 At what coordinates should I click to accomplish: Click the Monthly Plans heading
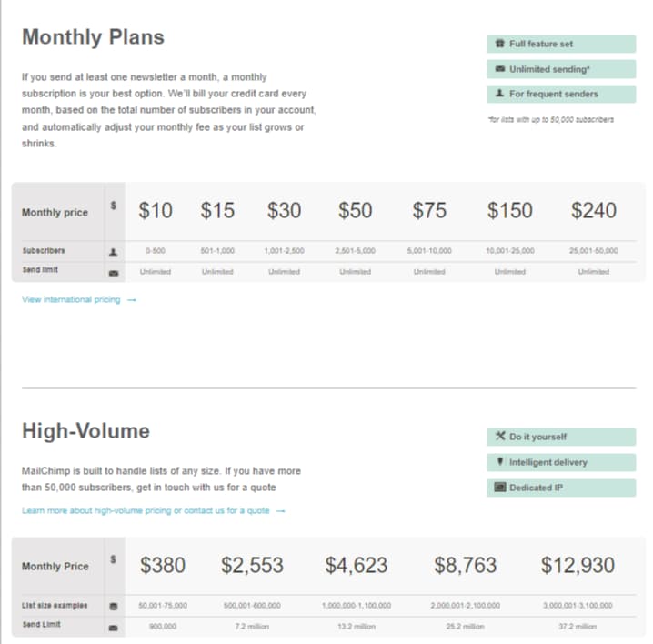point(93,37)
